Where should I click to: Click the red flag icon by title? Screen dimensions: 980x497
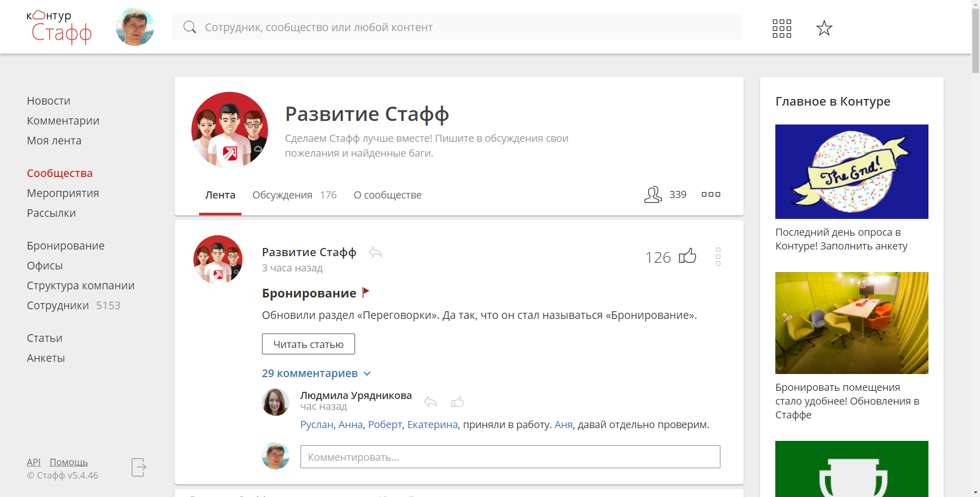point(365,292)
